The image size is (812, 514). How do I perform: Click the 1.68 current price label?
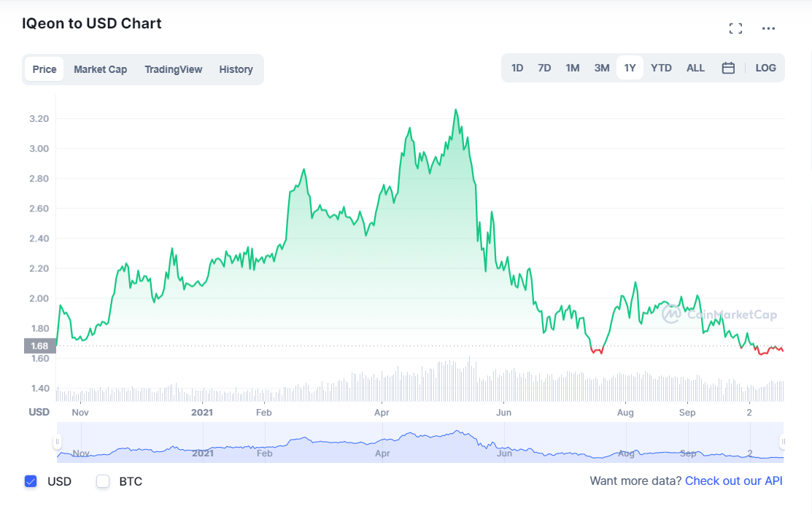(40, 346)
